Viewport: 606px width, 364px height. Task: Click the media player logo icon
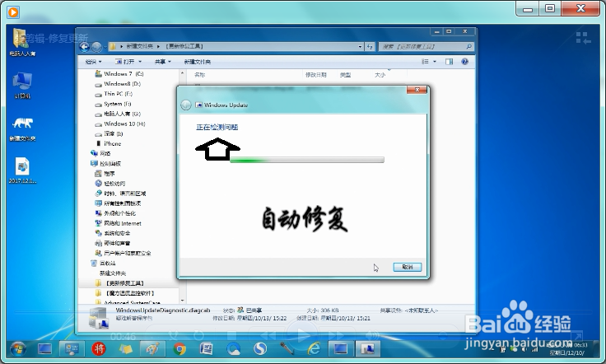pos(12,12)
